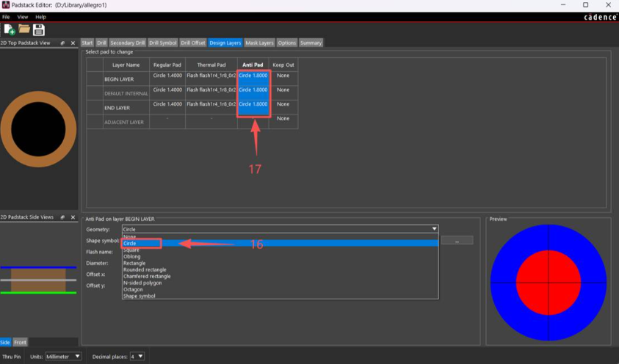Open the Secondary Drill tab
Viewport: 619px width, 364px height.
[x=128, y=43]
